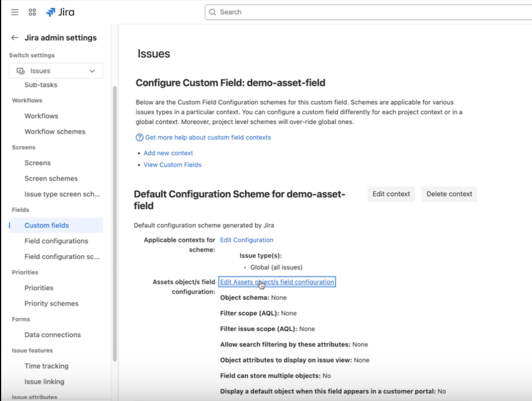The width and height of the screenshot is (532, 401).
Task: Click the Delete context button
Action: [x=449, y=194]
